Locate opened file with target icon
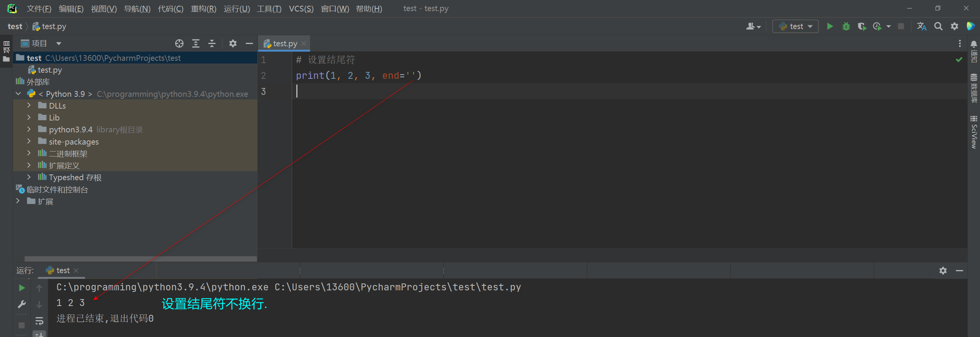 tap(179, 44)
